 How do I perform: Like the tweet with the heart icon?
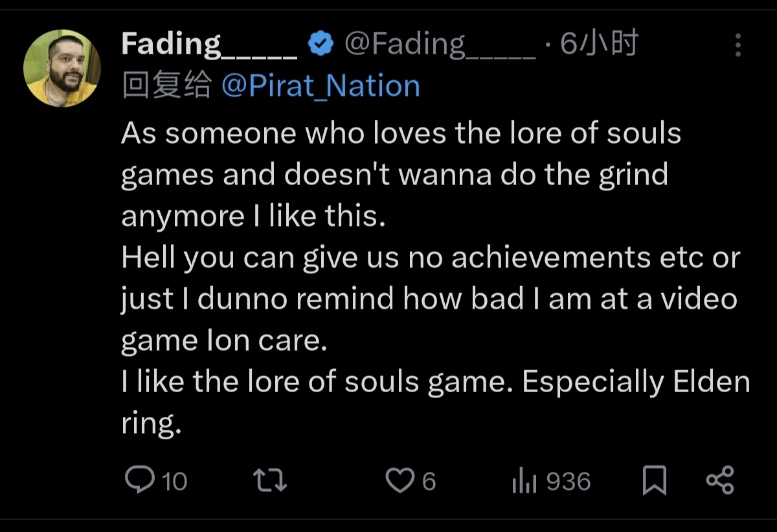400,481
